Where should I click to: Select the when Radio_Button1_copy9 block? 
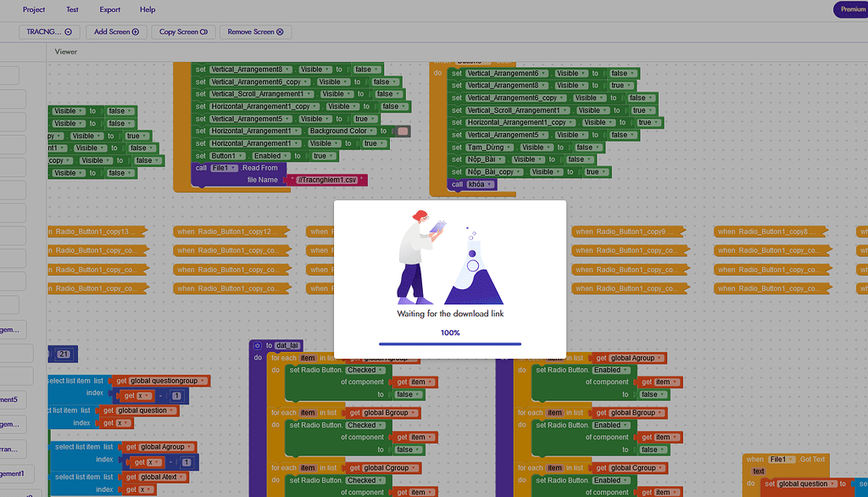point(628,232)
